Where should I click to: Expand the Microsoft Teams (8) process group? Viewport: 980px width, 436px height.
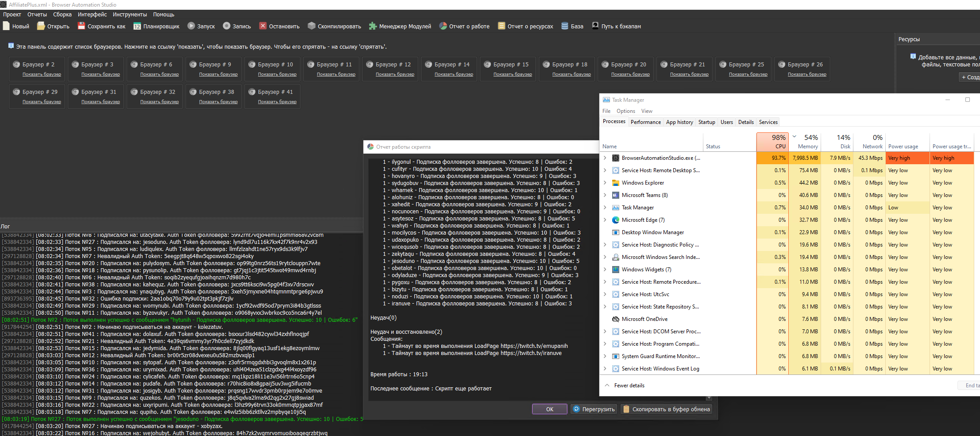pyautogui.click(x=605, y=195)
